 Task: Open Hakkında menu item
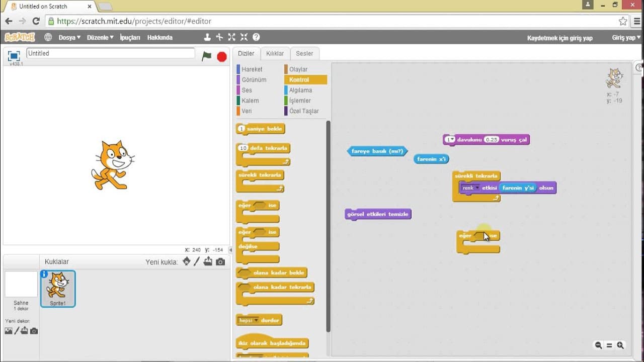point(159,38)
